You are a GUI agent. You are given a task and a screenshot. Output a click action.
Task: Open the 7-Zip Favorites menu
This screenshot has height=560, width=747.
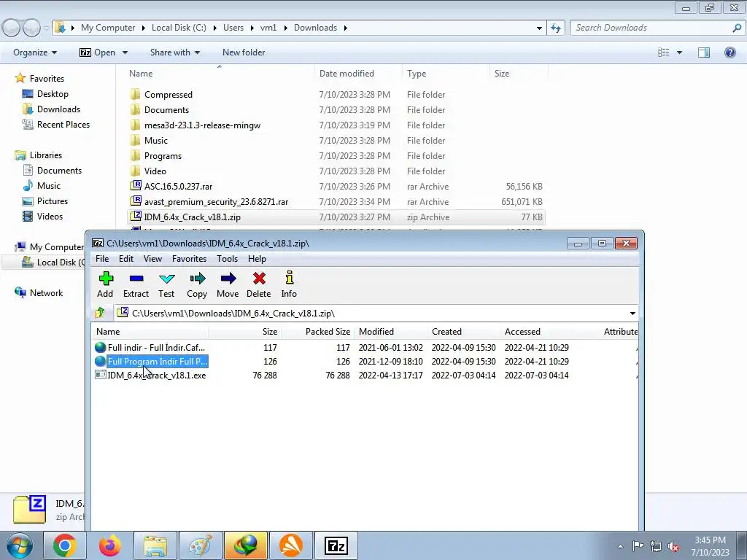[x=189, y=259]
